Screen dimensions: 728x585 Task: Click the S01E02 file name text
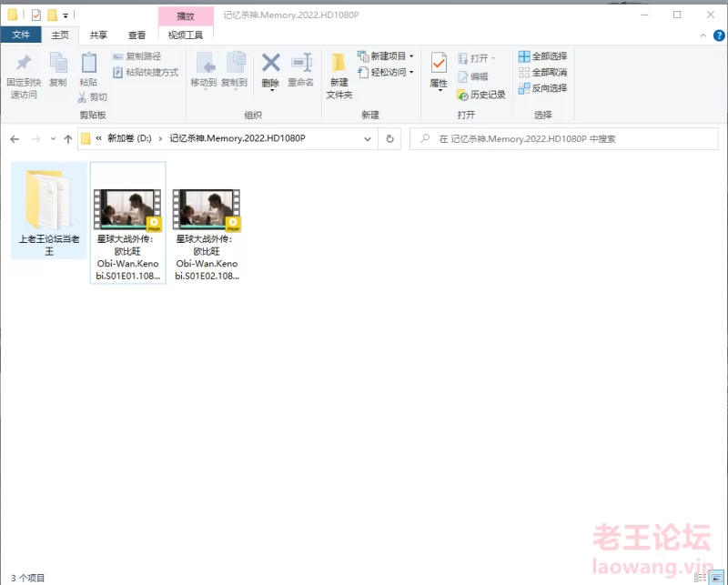[207, 257]
